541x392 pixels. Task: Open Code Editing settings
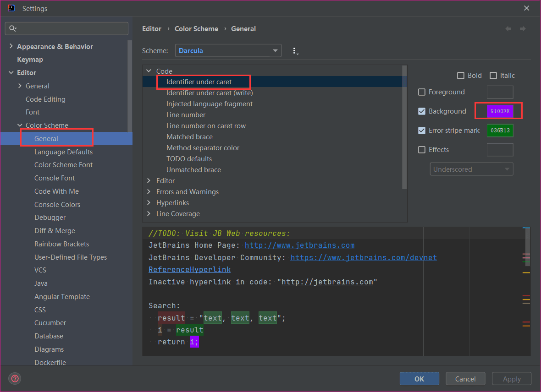pyautogui.click(x=45, y=99)
